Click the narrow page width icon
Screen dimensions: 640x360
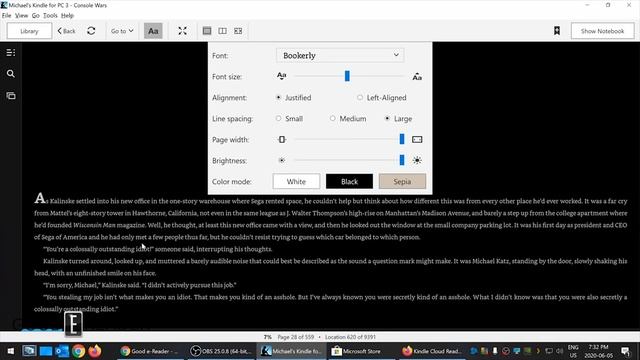click(x=282, y=140)
